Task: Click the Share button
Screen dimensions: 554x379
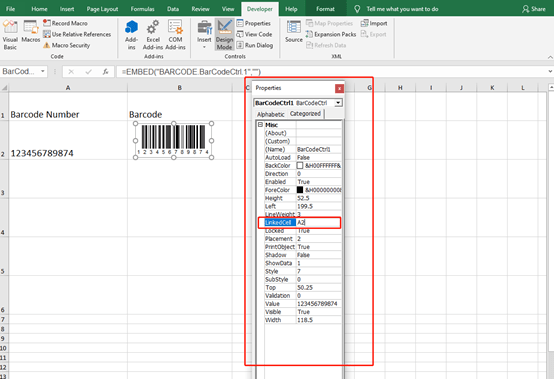Action: 534,9
